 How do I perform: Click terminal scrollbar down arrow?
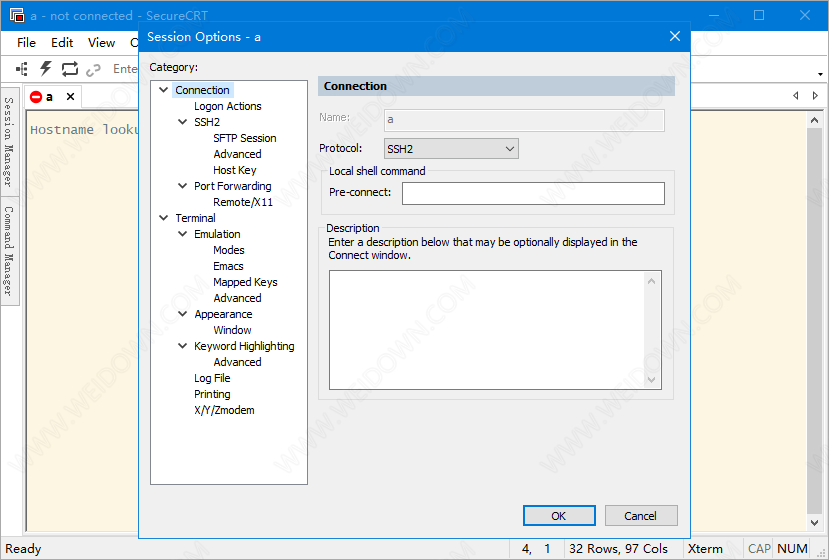click(x=814, y=523)
